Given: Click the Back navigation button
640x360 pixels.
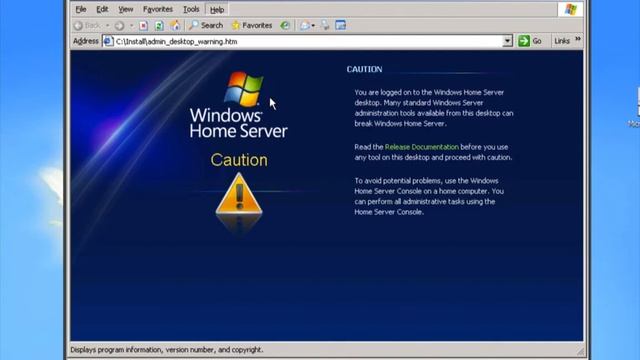Looking at the screenshot, I should [87, 25].
